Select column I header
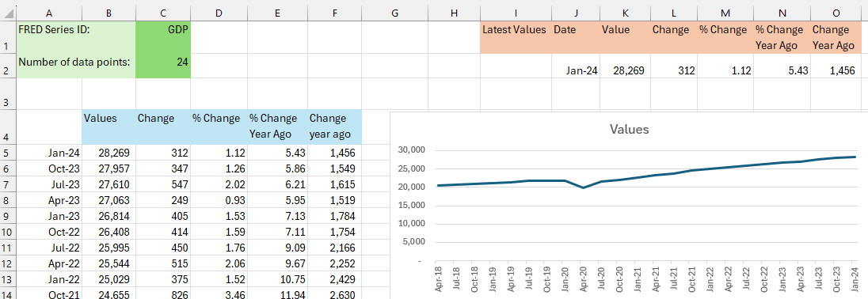This screenshot has height=299, width=868. (516, 13)
